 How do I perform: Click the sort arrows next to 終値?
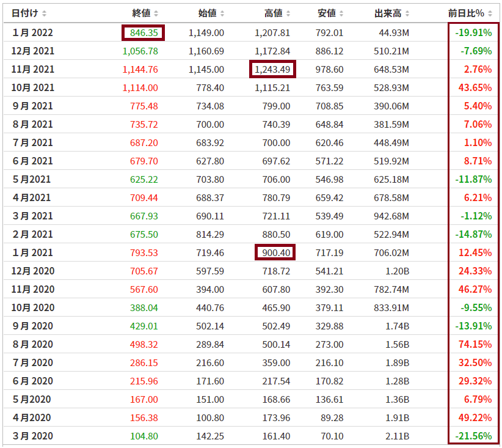coord(156,13)
